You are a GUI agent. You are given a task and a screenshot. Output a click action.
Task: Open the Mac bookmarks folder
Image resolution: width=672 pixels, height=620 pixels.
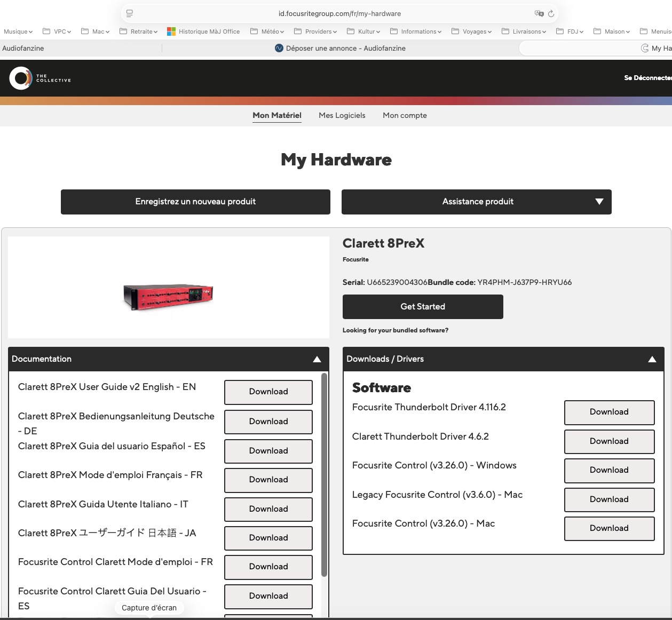pos(95,31)
